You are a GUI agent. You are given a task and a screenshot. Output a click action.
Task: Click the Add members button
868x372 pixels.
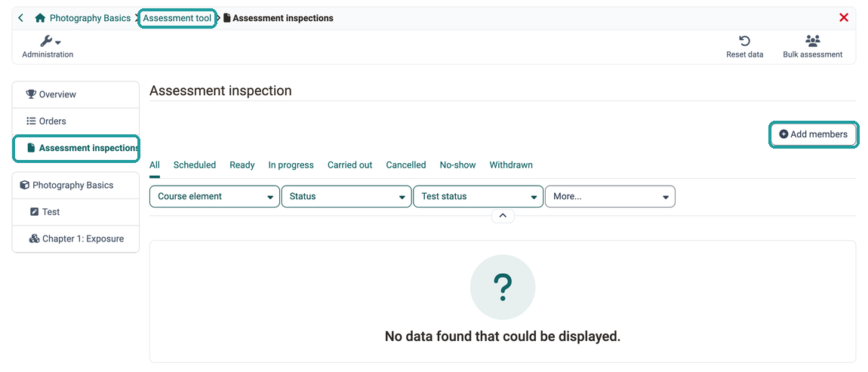[813, 134]
